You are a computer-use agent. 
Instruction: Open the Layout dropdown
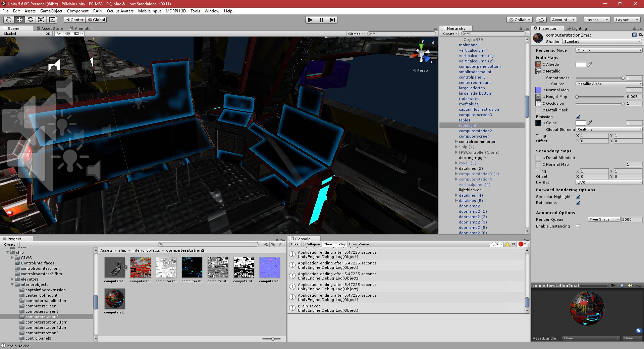pyautogui.click(x=627, y=20)
